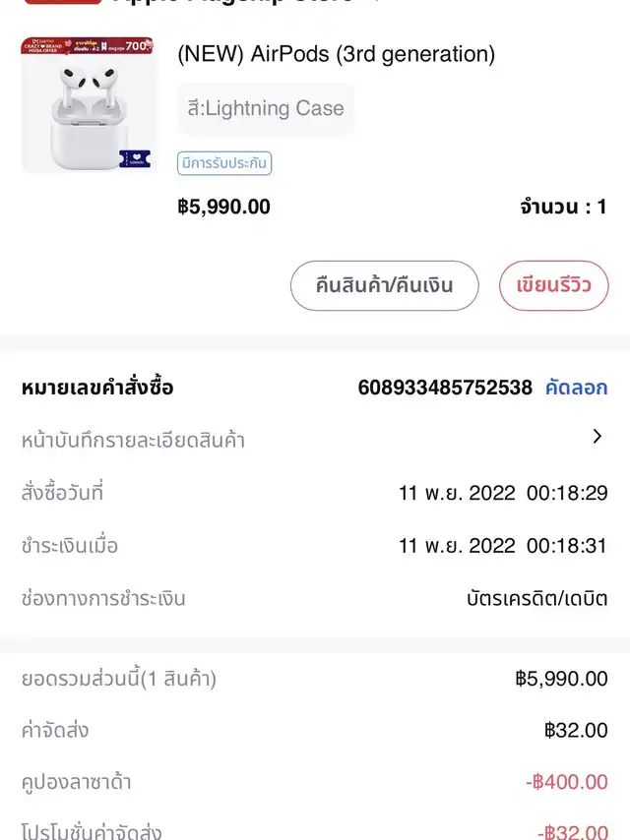Tap the Lazada voucher ticket icon on thumbnail
630x840 pixels.
click(x=135, y=157)
